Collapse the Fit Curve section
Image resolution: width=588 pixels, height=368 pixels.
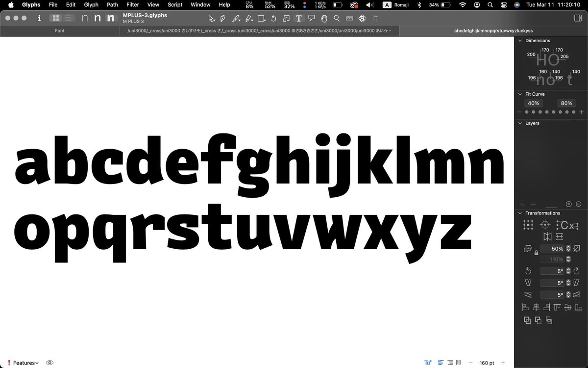(x=520, y=94)
